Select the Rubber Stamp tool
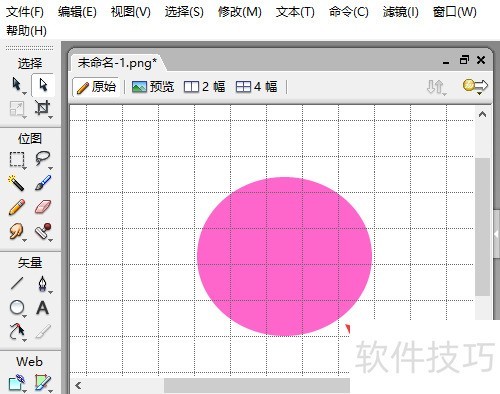 43,231
